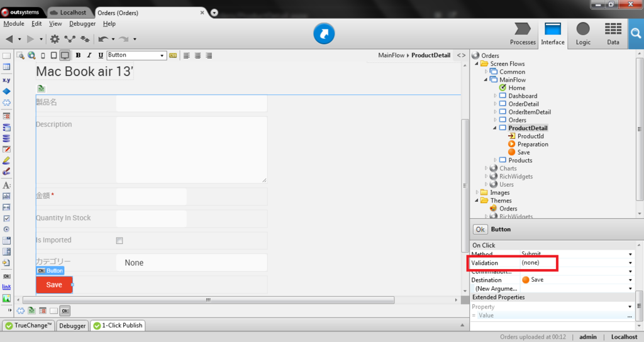Align text left
The height and width of the screenshot is (342, 644).
point(186,55)
